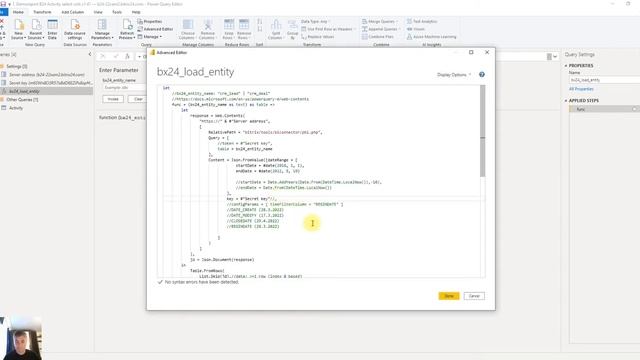Screen dimensions: 640x360
Task: Click the bx24_entity_name input field
Action: [x=124, y=87]
